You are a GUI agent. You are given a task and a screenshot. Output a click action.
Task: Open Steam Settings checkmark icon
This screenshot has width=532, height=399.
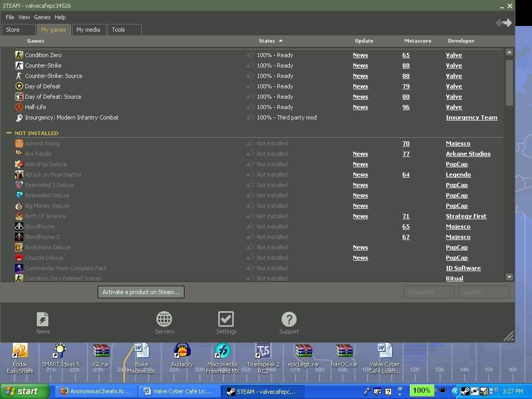click(x=226, y=320)
